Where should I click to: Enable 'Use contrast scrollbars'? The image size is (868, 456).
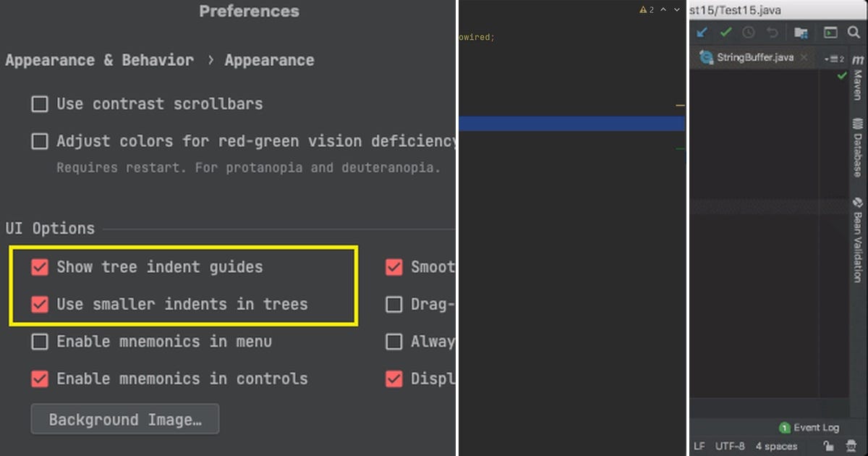coord(40,104)
